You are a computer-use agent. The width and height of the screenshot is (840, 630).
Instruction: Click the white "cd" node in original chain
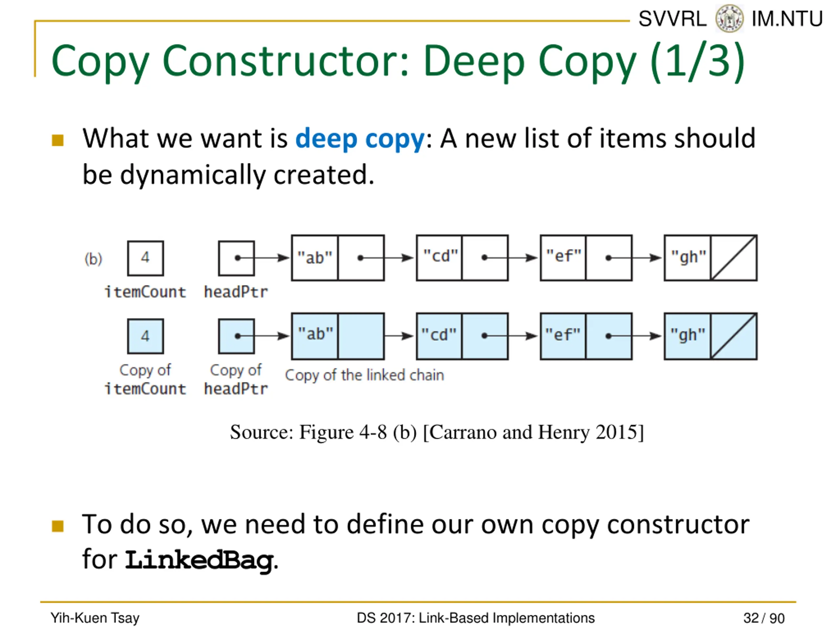(462, 258)
